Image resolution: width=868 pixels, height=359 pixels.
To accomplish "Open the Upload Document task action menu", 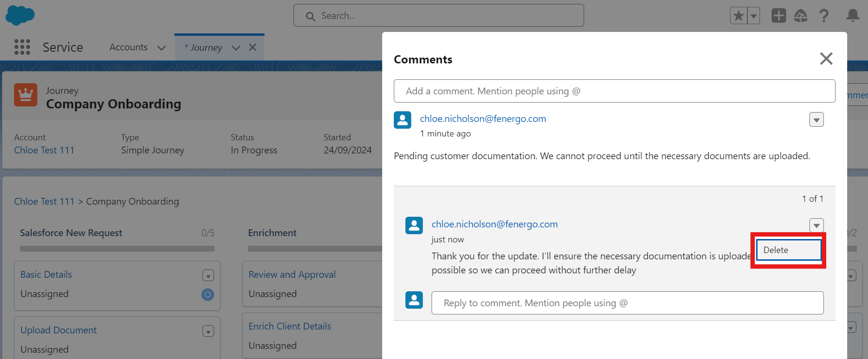I will (x=208, y=331).
